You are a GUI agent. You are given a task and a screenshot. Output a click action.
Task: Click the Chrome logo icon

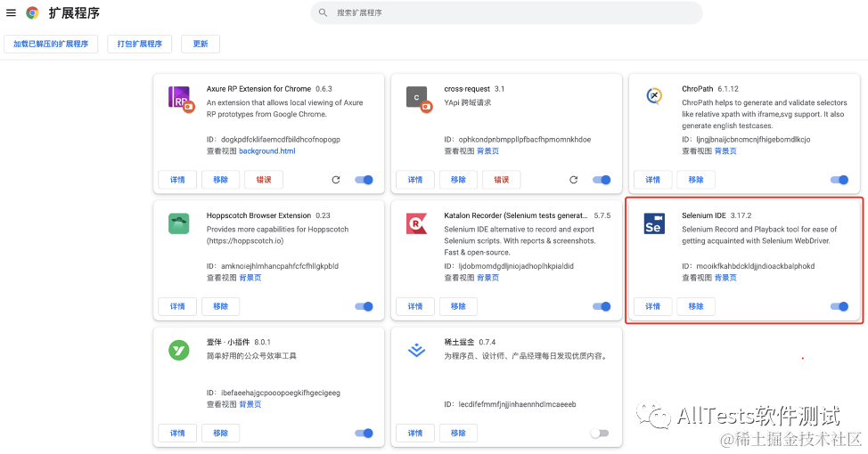point(32,12)
